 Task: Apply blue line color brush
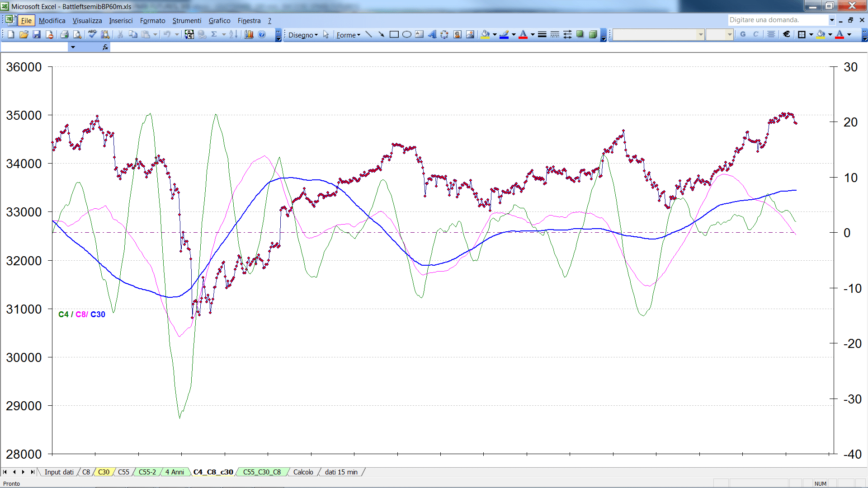(x=505, y=34)
